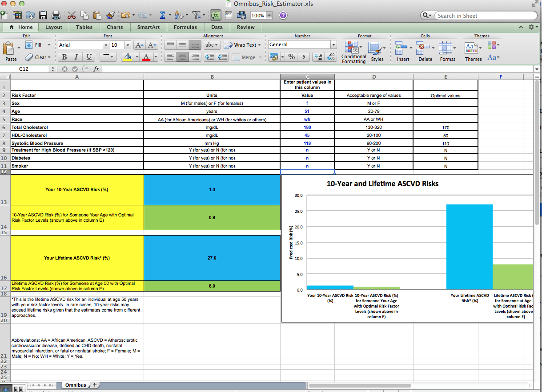Increase font size with A-up icon
The width and height of the screenshot is (542, 392).
[139, 45]
